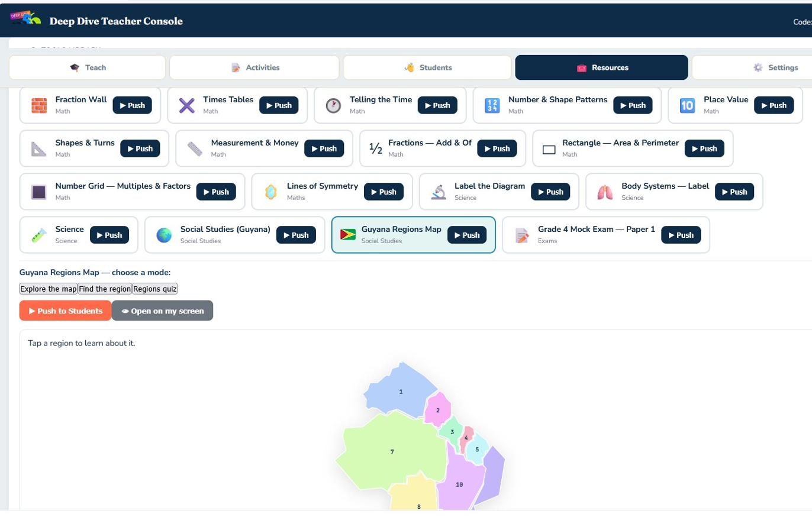Push Rectangle — Area & Perimeter resource
The image size is (812, 530).
[x=704, y=148]
